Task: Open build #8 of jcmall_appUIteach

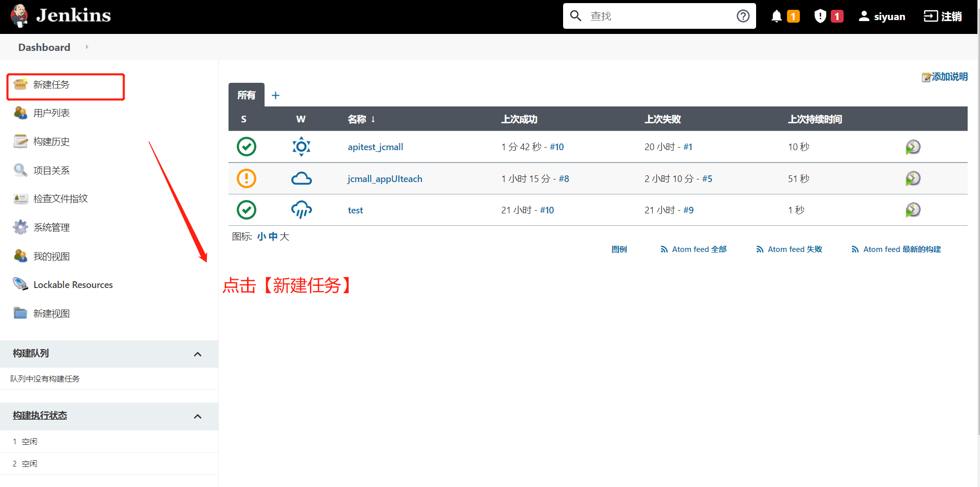Action: tap(564, 178)
